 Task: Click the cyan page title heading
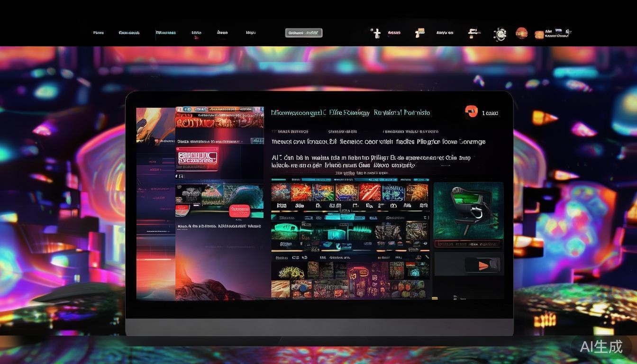tap(350, 113)
